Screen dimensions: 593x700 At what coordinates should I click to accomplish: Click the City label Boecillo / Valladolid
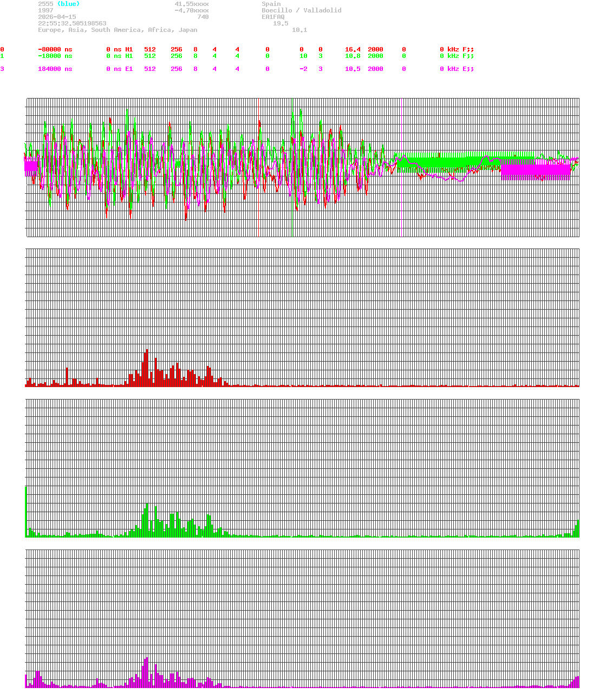tap(301, 10)
